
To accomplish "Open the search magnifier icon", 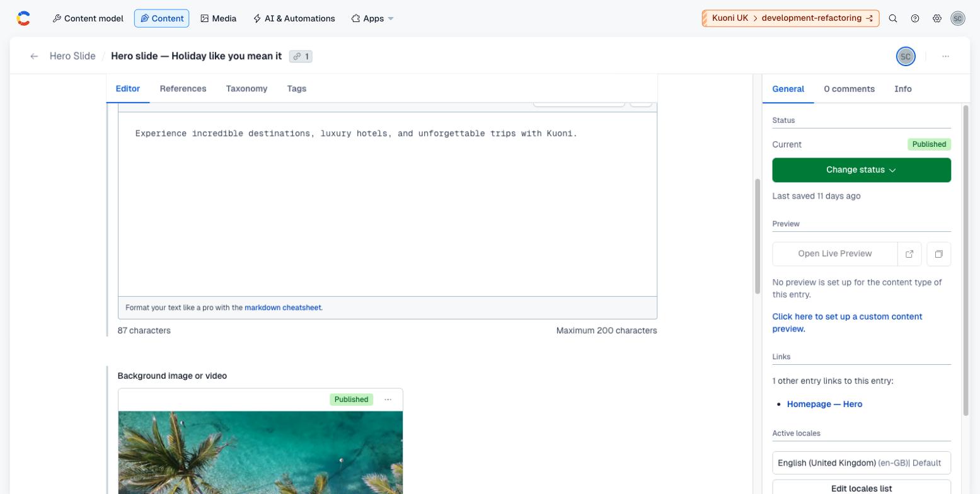I will click(x=893, y=19).
